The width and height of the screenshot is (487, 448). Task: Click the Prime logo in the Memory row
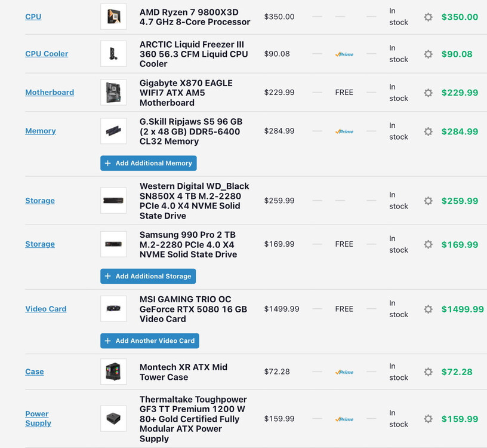pos(344,131)
